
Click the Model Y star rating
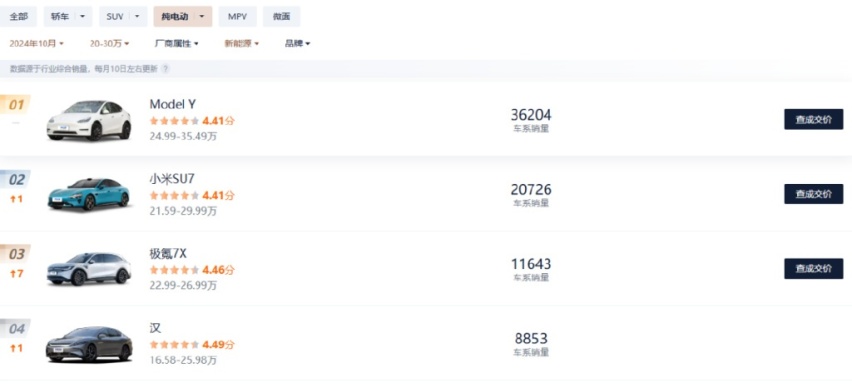click(192, 121)
